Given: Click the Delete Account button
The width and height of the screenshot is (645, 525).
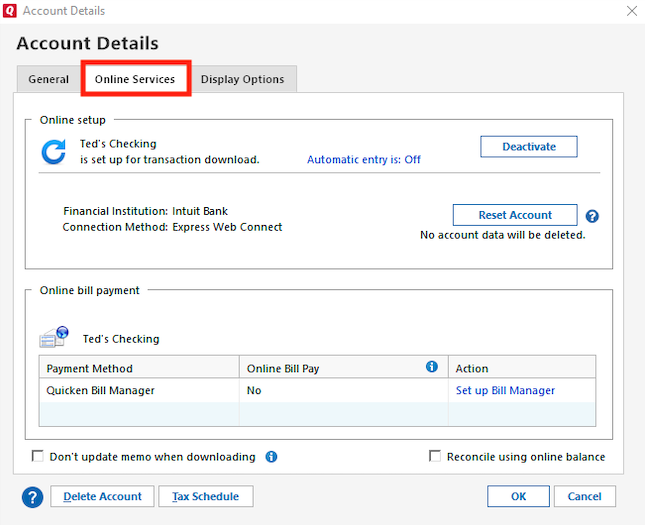Looking at the screenshot, I should 102,496.
